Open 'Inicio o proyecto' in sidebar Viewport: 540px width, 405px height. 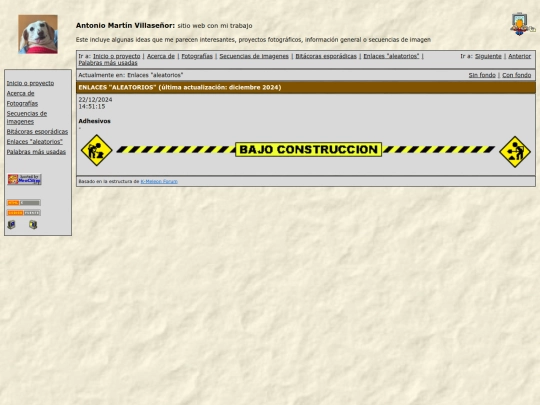30,83
